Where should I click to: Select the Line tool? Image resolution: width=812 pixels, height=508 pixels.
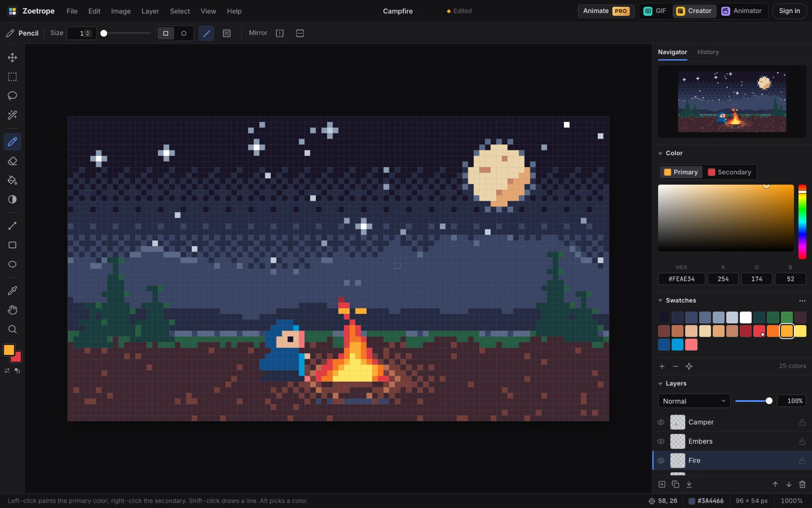coord(12,226)
